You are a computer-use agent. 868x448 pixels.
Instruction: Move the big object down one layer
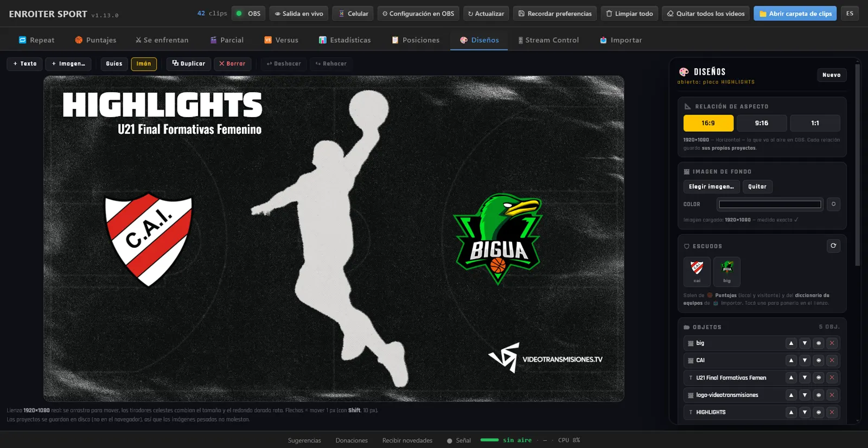point(805,343)
